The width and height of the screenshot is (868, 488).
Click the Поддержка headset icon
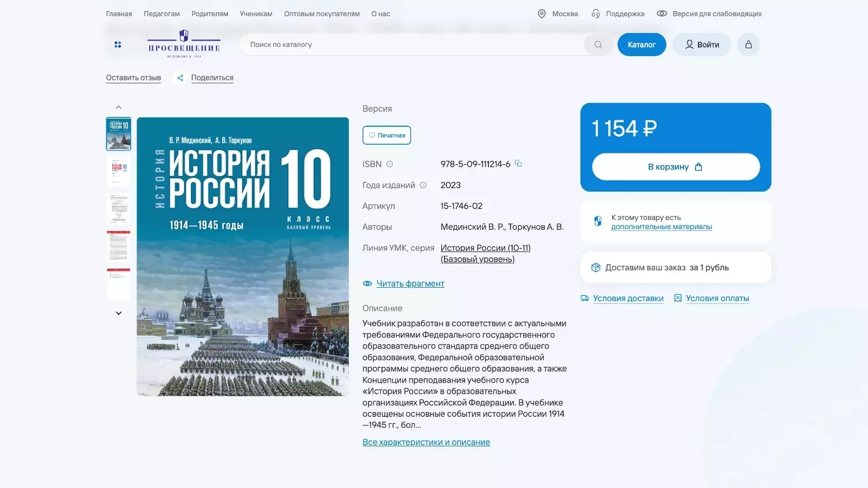point(595,14)
